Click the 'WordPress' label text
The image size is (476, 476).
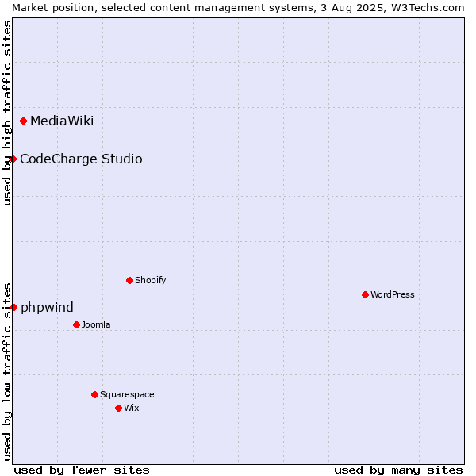click(392, 294)
